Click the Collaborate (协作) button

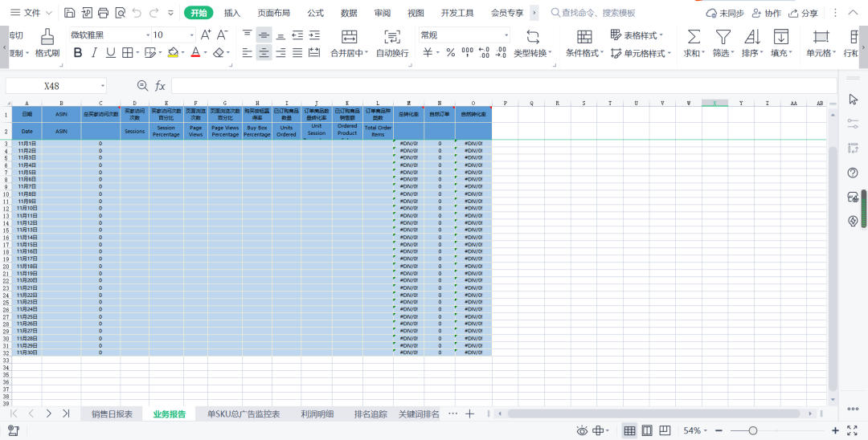[x=767, y=13]
